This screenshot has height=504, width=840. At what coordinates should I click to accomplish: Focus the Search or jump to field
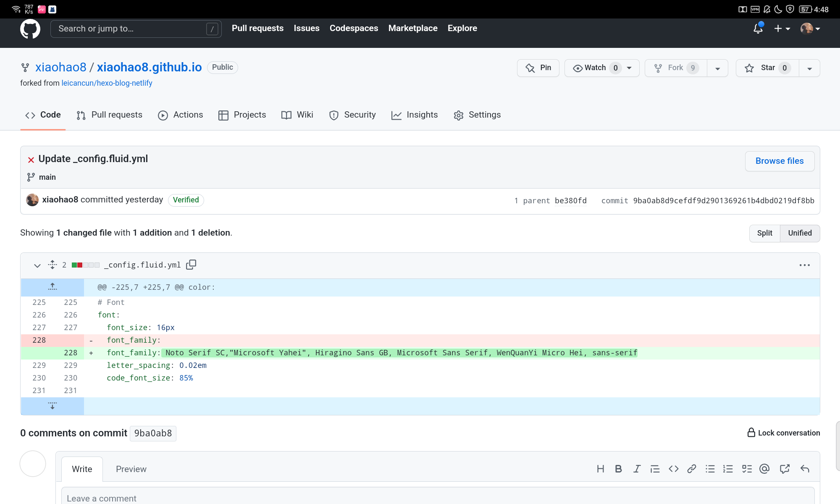(130, 29)
